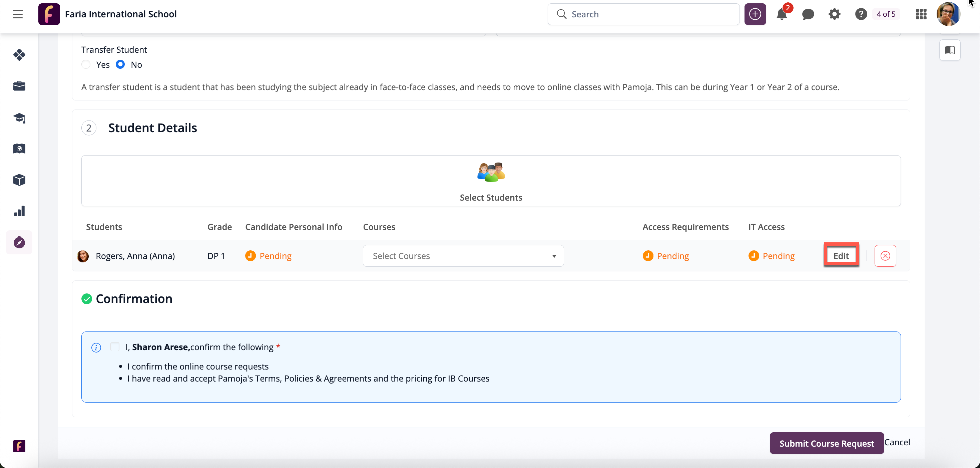Screen dimensions: 980x468
Task: Open the Select Courses dropdown
Action: [x=463, y=256]
